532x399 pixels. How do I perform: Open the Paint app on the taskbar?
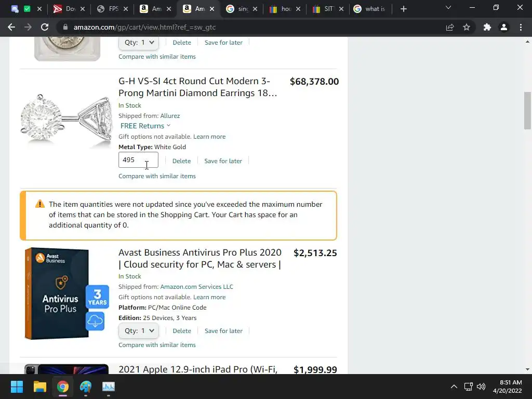[86, 387]
